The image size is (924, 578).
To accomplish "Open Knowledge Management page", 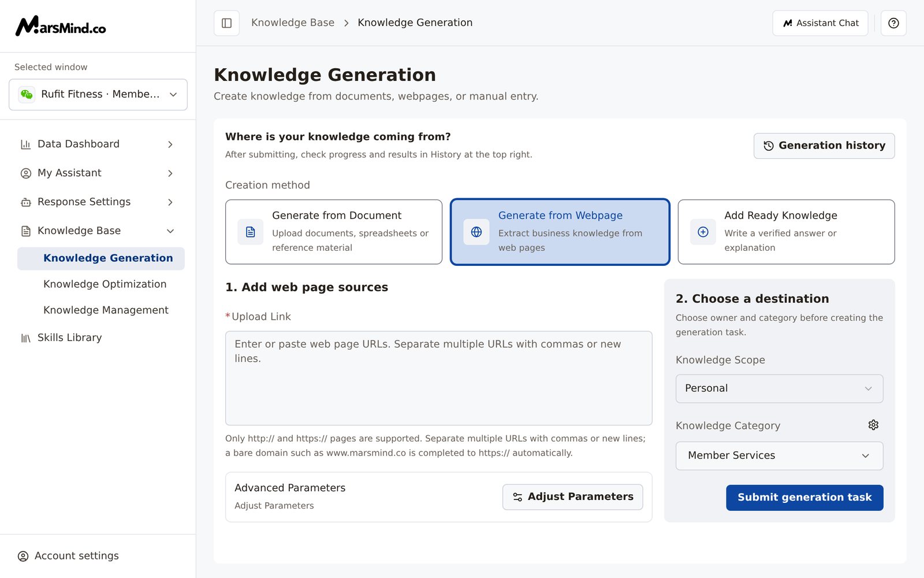I will (106, 310).
